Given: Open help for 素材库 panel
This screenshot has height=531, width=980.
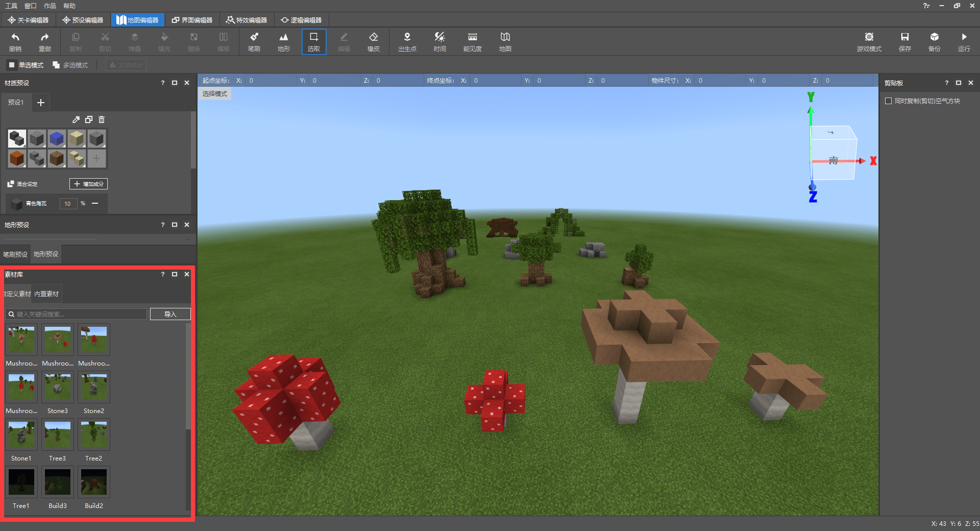Looking at the screenshot, I should click(x=163, y=274).
